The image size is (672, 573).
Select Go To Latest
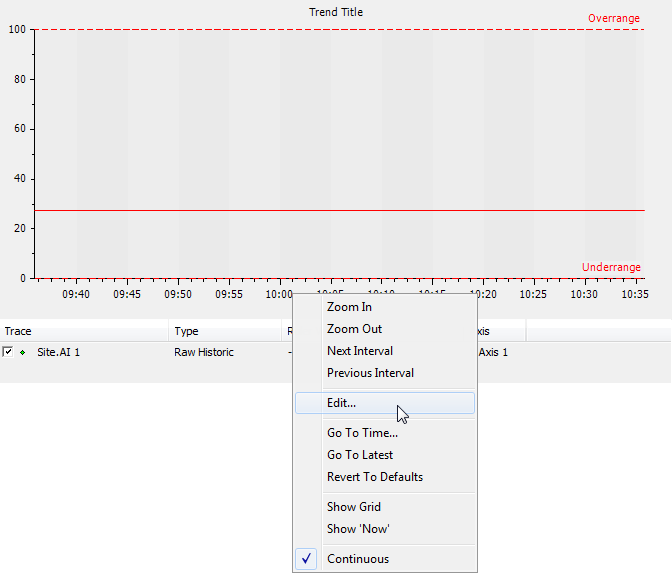[359, 455]
